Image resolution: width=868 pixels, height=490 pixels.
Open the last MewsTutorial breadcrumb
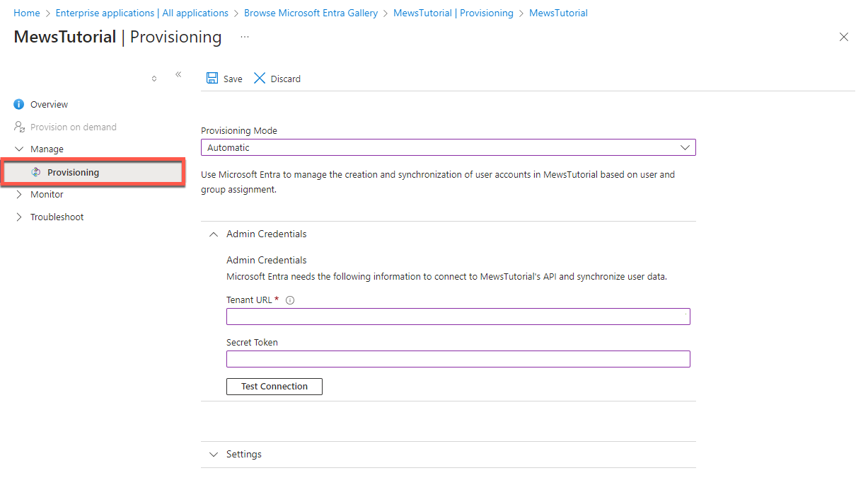pos(558,13)
